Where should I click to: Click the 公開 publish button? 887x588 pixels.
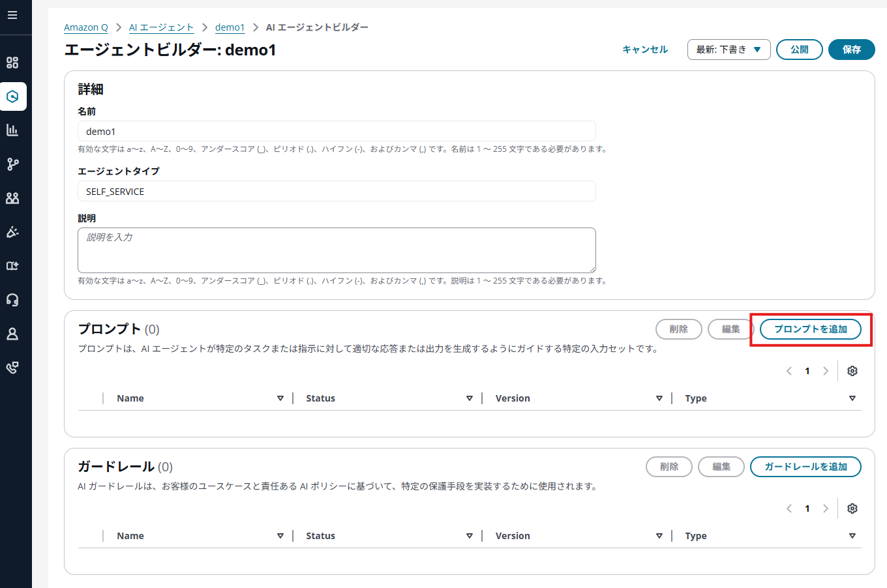pyautogui.click(x=799, y=50)
